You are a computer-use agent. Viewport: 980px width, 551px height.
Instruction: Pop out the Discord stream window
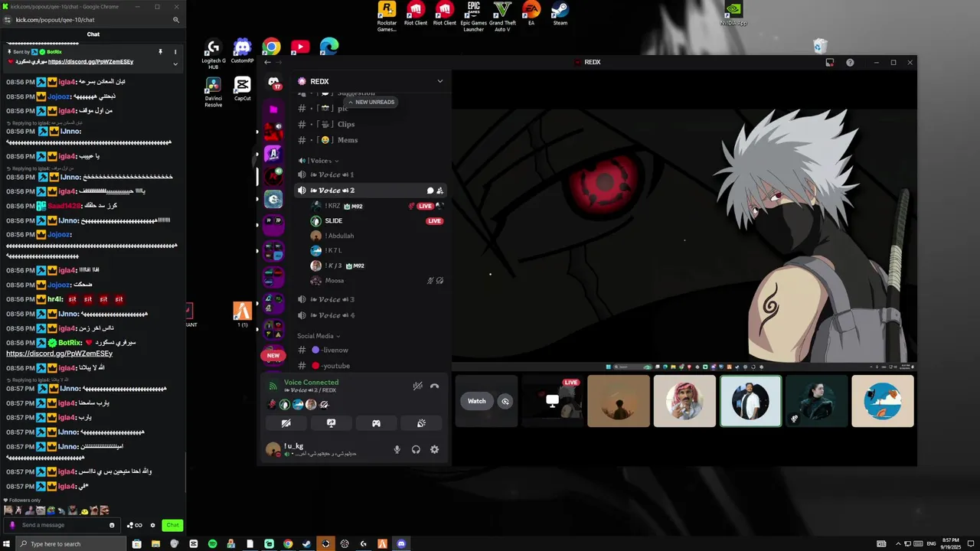coord(829,63)
